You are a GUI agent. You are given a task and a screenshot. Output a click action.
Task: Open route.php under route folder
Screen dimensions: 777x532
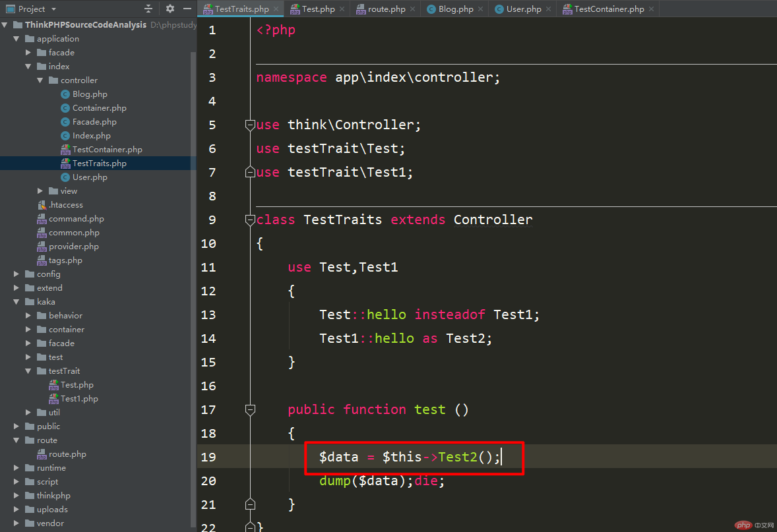[x=67, y=454]
